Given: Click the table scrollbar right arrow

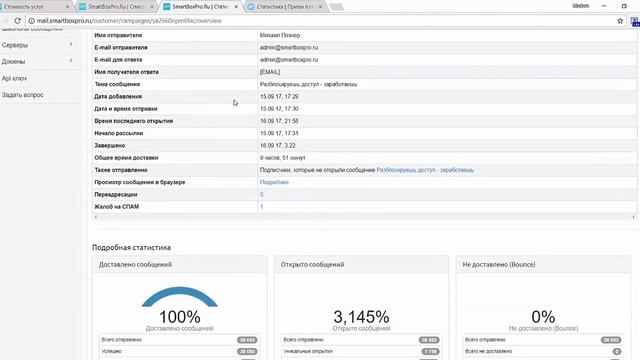Looking at the screenshot, I should 633,217.
